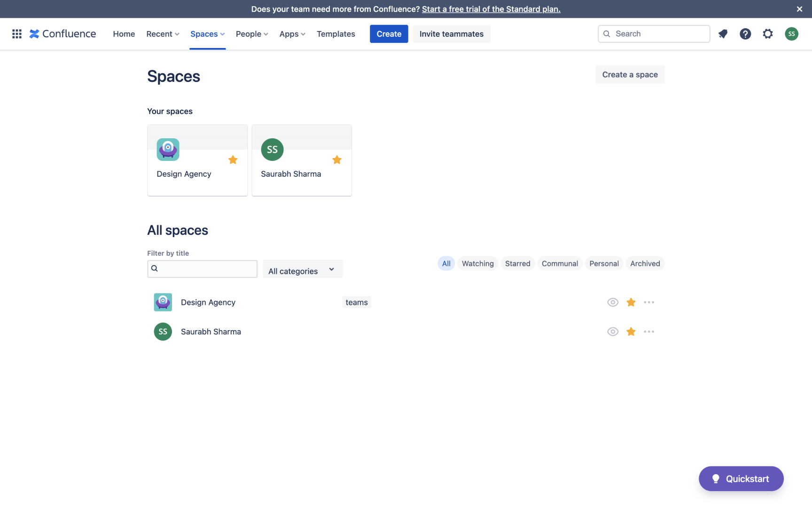Open the settings gear icon
Image resolution: width=812 pixels, height=508 pixels.
click(x=768, y=34)
